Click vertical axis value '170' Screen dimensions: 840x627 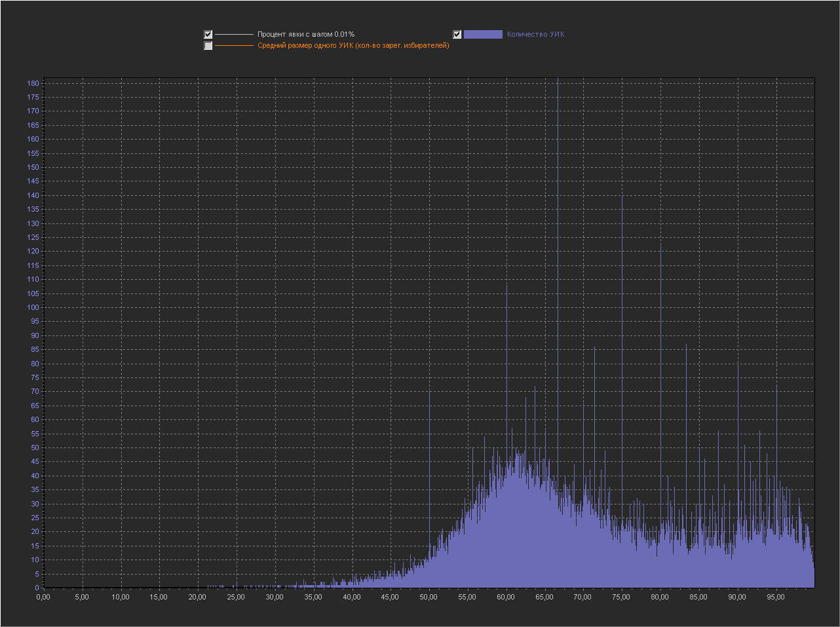pos(33,111)
